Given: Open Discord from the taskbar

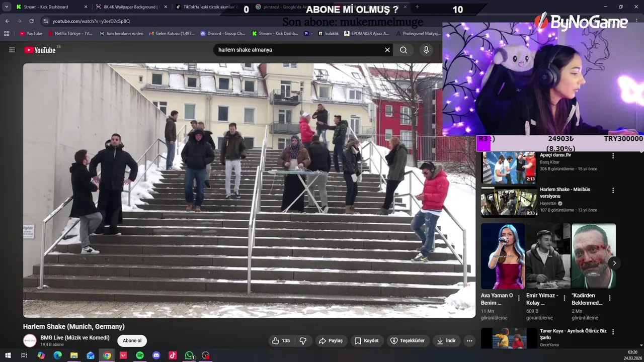Looking at the screenshot, I should pos(156,355).
